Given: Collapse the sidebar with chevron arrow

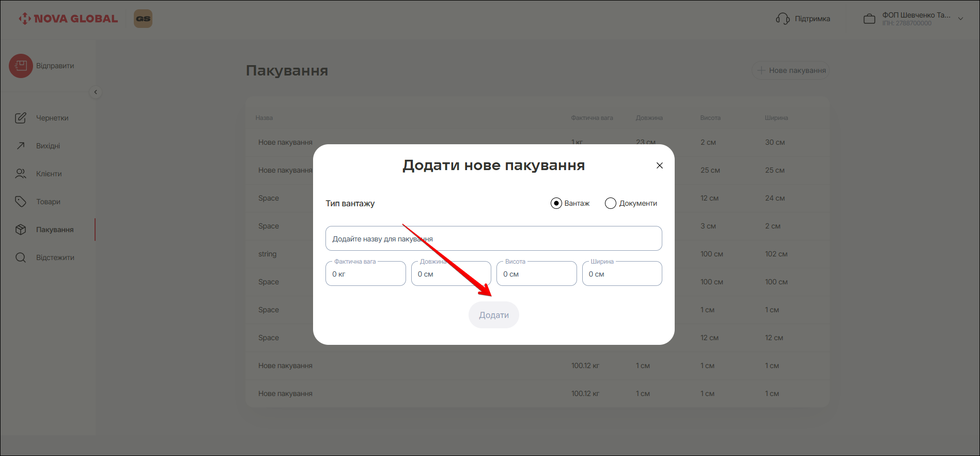Looking at the screenshot, I should click(x=96, y=92).
